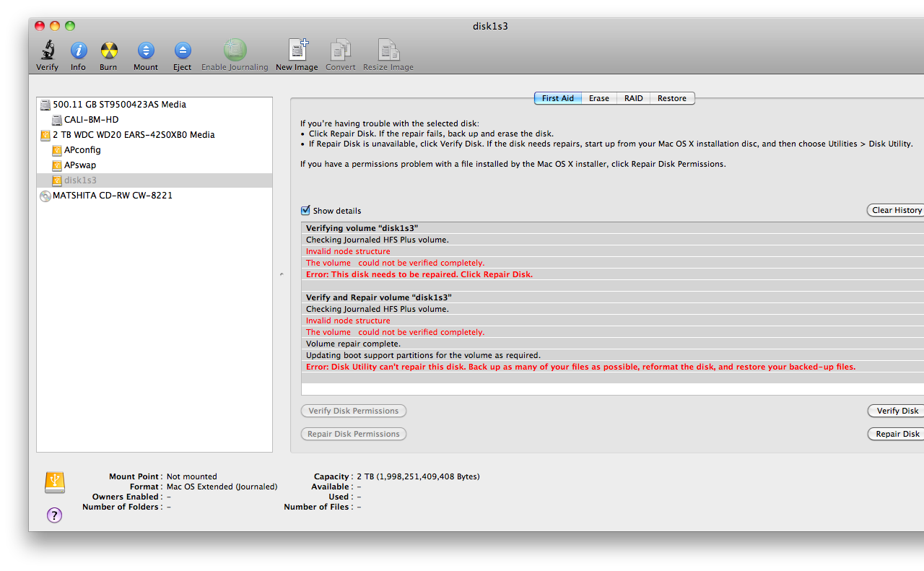Select the disk1s3 volume icon in sidebar

[x=57, y=180]
